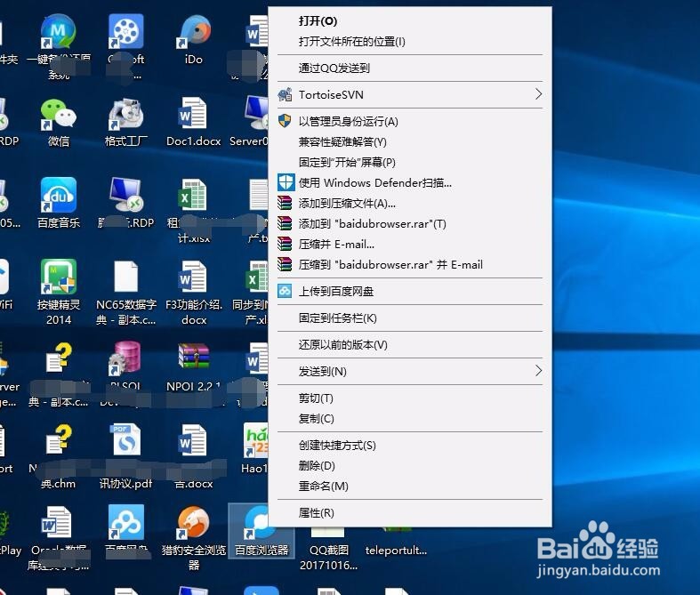Choose 兼容性疑难解答(Y)
Viewport: 700px width, 595px height.
pyautogui.click(x=410, y=142)
